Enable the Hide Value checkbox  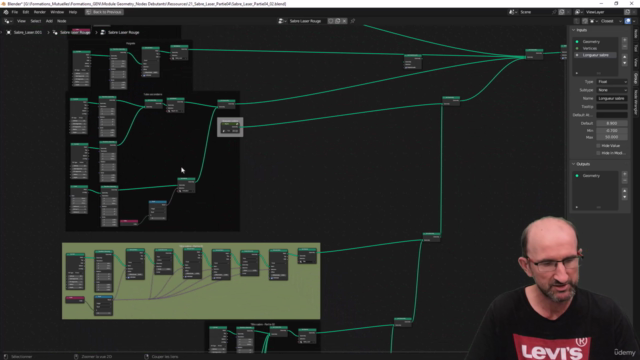(599, 146)
